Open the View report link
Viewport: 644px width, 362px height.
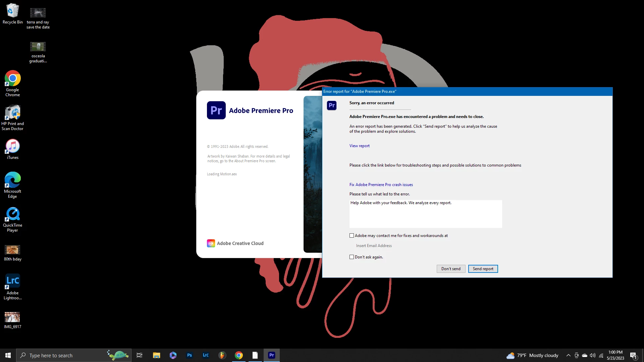[x=359, y=146]
